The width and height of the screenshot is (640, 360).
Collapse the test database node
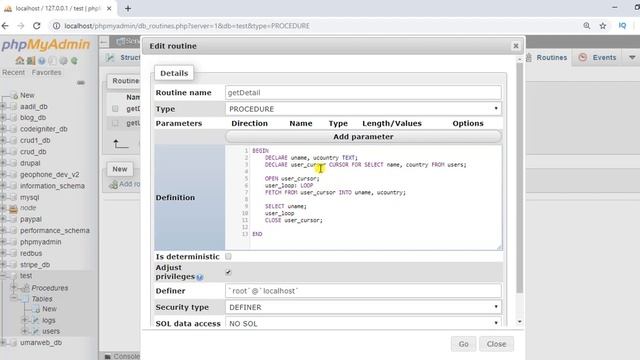3,276
